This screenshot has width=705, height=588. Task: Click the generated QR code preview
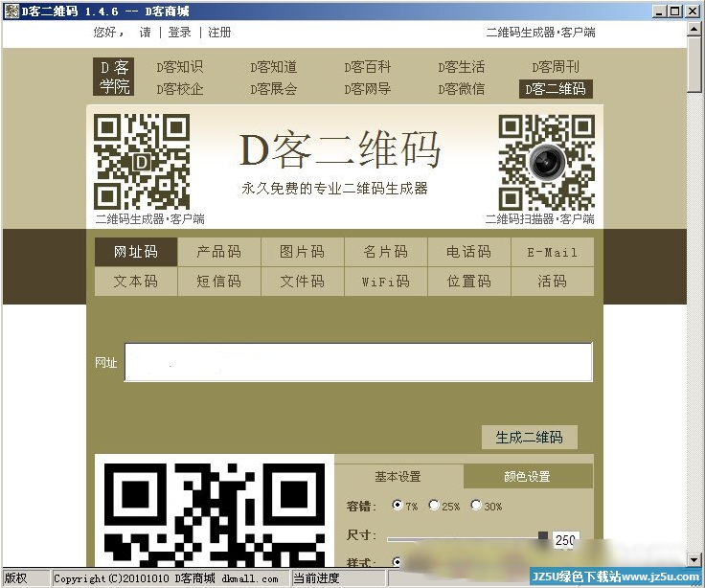pos(215,510)
